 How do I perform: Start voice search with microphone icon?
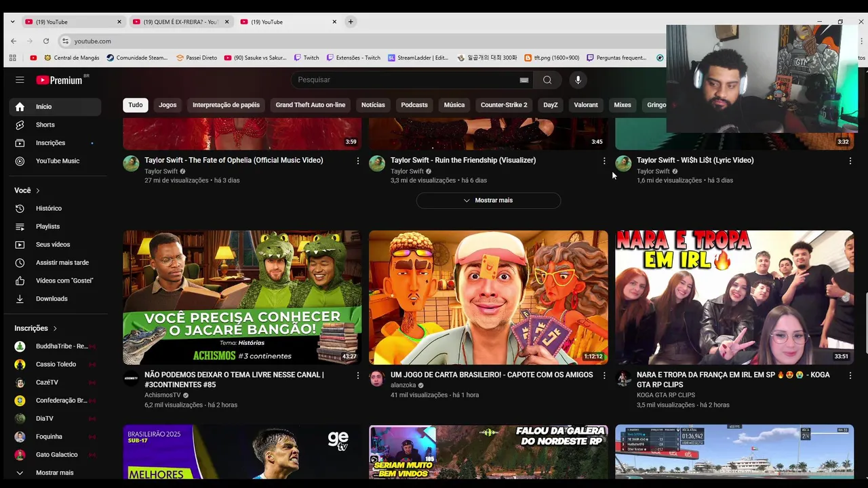(578, 80)
